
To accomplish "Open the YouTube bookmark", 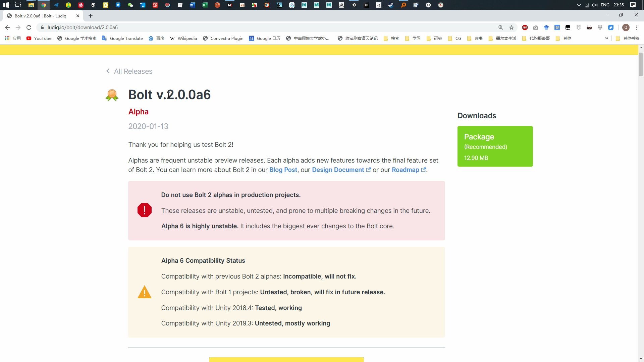I will 39,38.
